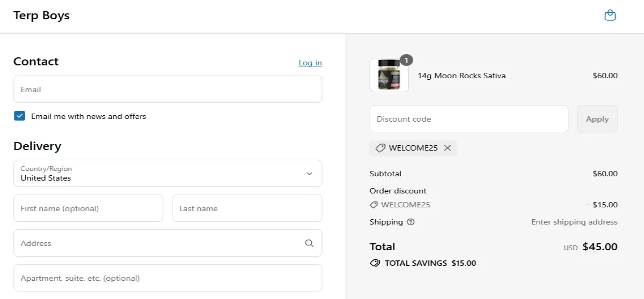Remove the WELCOME25 discount with X icon
Screen dimensions: 644x299
pyautogui.click(x=448, y=148)
